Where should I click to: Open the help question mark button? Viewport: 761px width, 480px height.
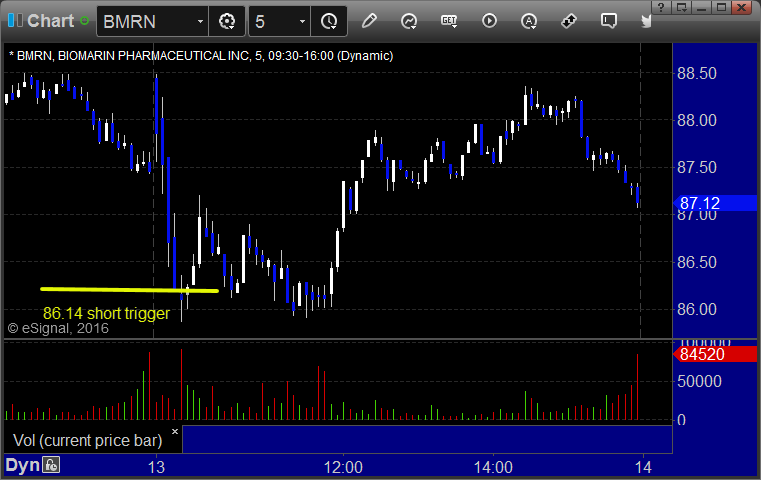click(x=661, y=7)
